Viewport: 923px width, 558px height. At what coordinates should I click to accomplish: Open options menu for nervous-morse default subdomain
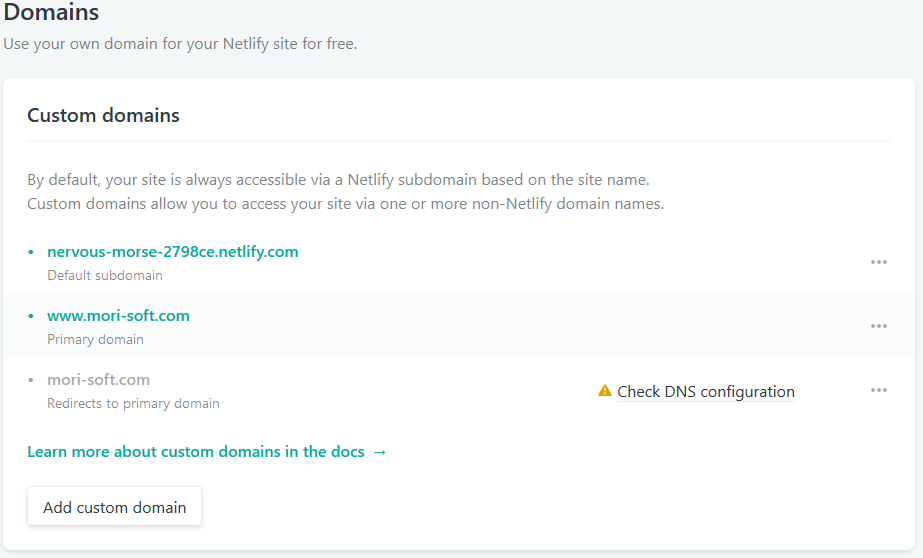(879, 262)
